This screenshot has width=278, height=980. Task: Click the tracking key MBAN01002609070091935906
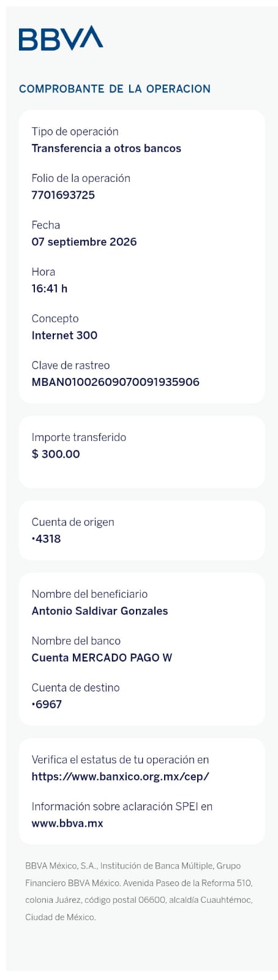[115, 382]
